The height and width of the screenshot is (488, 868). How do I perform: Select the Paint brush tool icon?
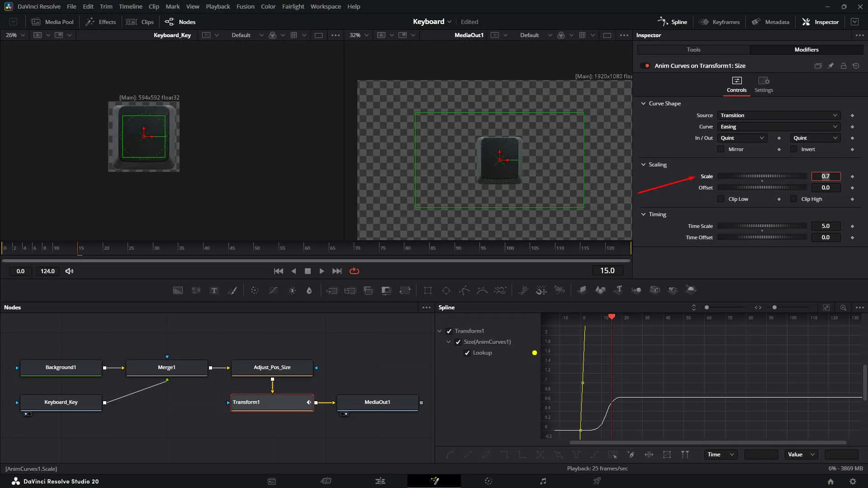[232, 290]
